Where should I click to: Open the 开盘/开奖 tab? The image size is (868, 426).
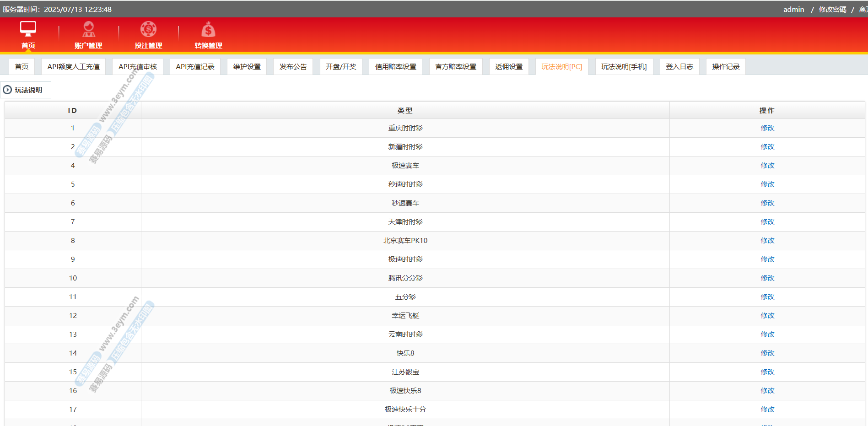pos(341,67)
